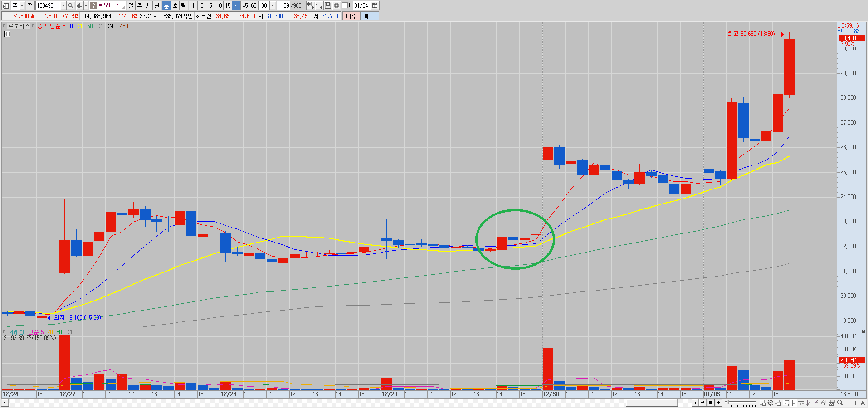Select the 월 monthly chart period
This screenshot has width=868, height=408.
coord(148,5)
